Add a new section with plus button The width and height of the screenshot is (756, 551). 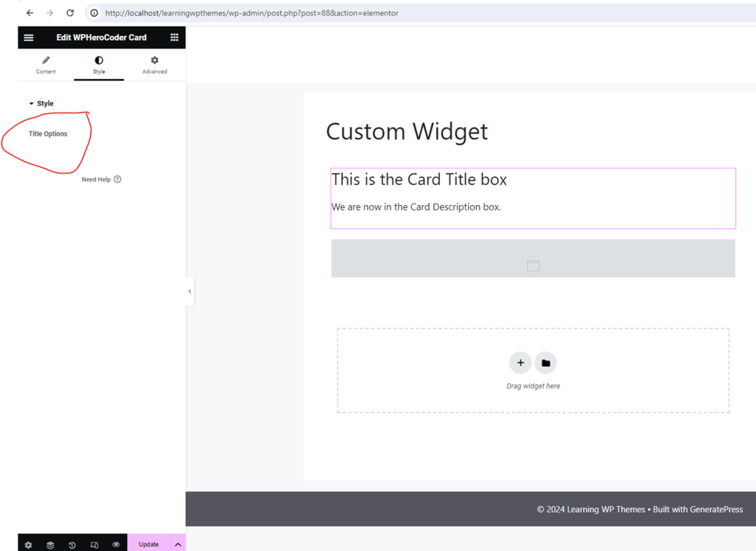(520, 362)
